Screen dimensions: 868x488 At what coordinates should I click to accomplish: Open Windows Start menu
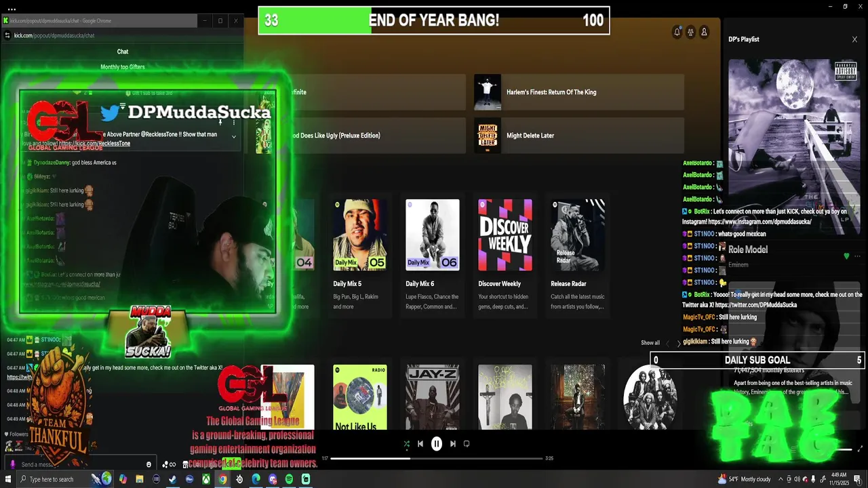click(7, 479)
